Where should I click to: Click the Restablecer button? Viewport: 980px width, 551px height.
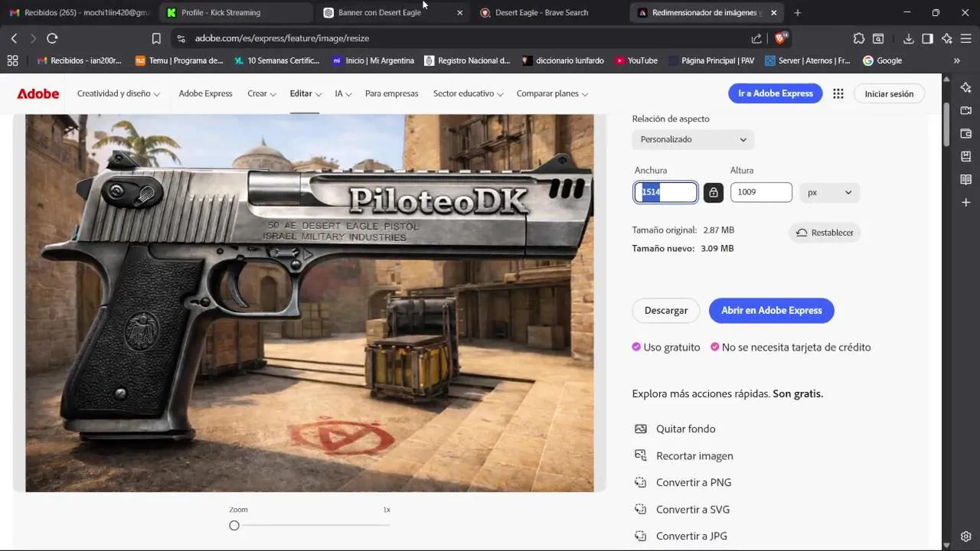click(825, 233)
